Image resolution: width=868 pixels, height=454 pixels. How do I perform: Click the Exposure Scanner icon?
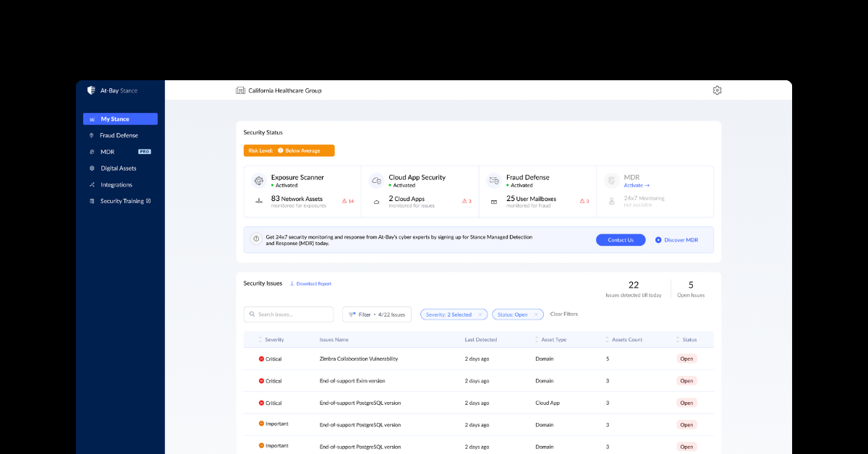258,181
